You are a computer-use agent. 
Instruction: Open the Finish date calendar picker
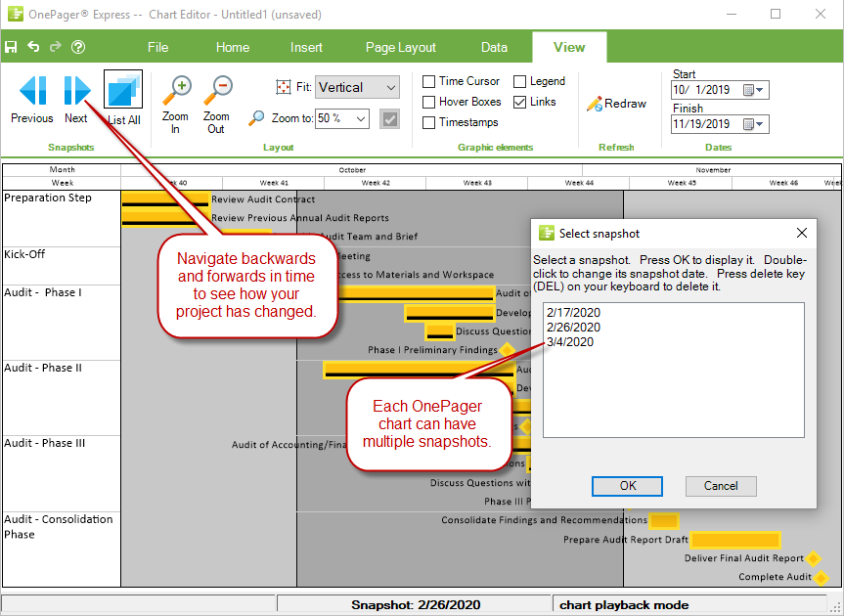[753, 124]
